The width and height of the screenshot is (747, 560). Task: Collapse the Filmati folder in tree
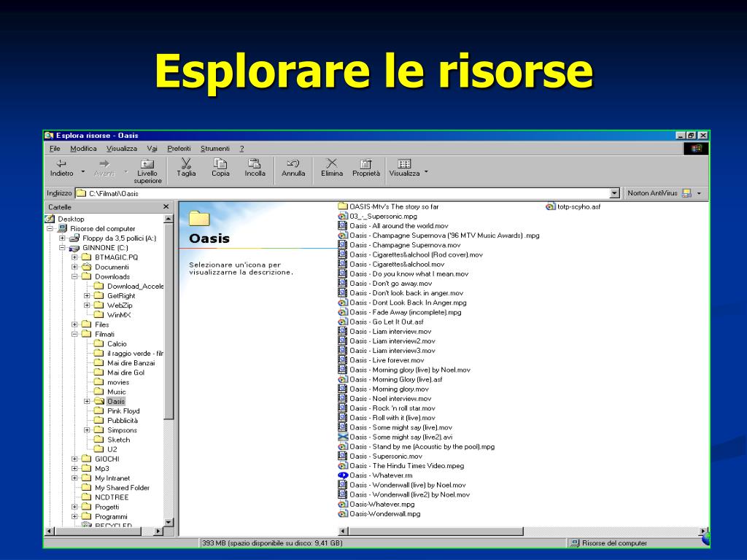tap(74, 334)
